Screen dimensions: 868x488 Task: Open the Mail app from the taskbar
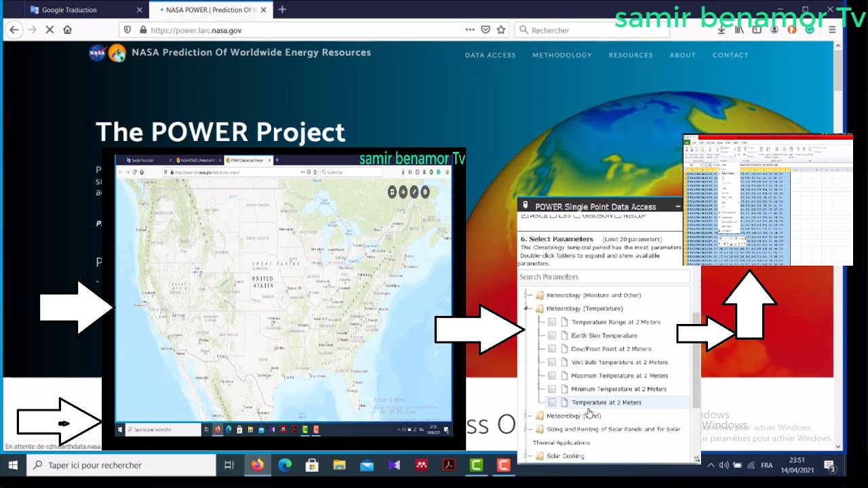[367, 465]
